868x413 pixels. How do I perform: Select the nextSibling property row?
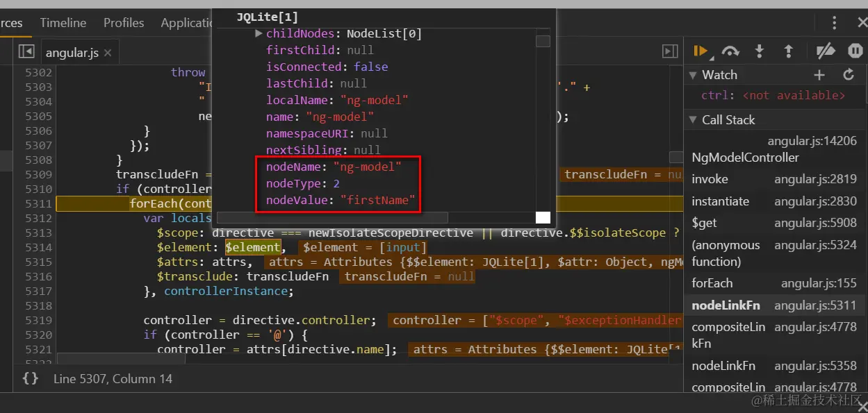tap(323, 150)
